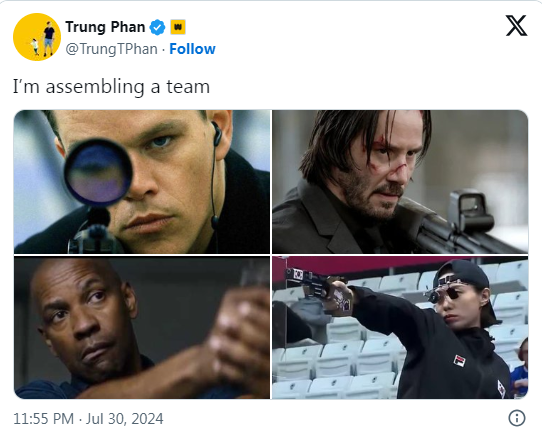This screenshot has height=430, width=542.
Task: Click the pistol held by the sport shooter
Action: 316,284
